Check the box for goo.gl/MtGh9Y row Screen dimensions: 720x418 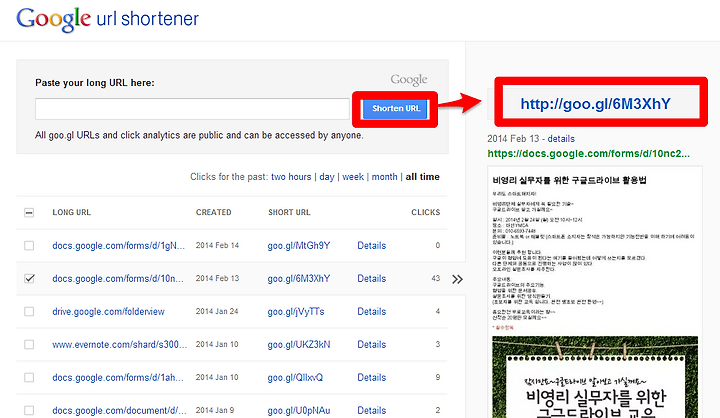(29, 245)
